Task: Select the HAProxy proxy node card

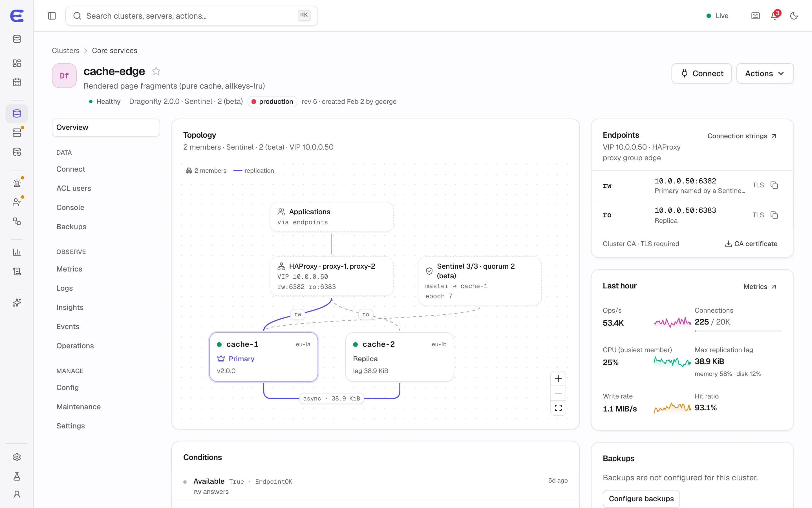Action: pyautogui.click(x=332, y=276)
